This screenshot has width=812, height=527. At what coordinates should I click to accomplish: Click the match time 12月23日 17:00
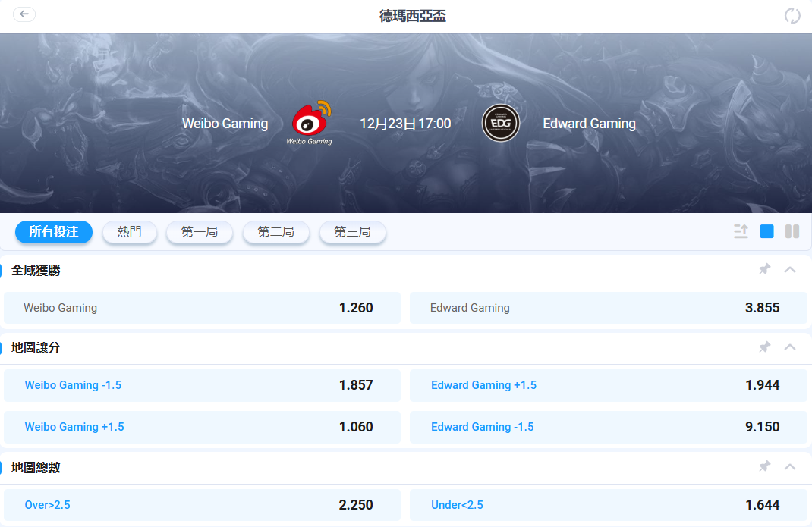pyautogui.click(x=405, y=123)
